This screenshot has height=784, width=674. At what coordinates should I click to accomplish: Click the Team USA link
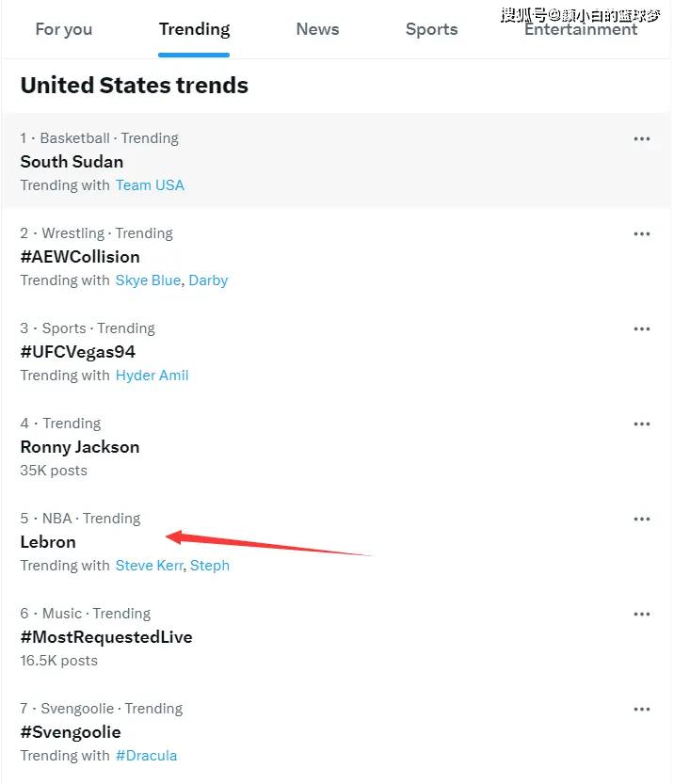coord(150,185)
